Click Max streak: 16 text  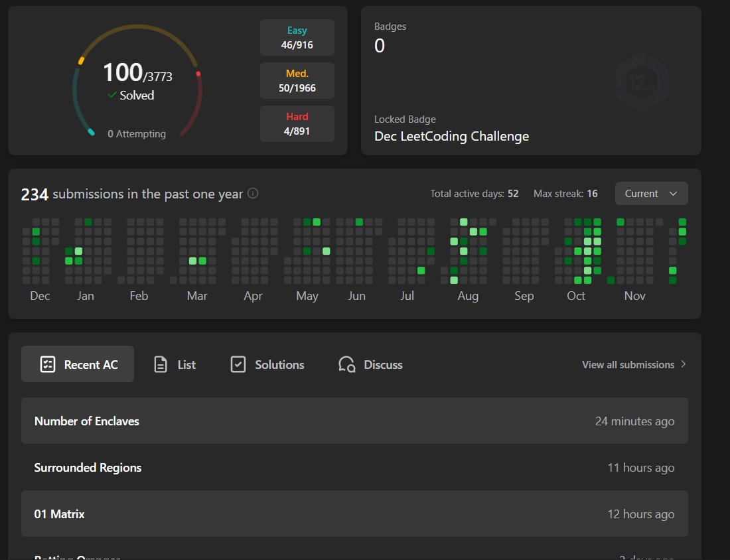coord(565,194)
